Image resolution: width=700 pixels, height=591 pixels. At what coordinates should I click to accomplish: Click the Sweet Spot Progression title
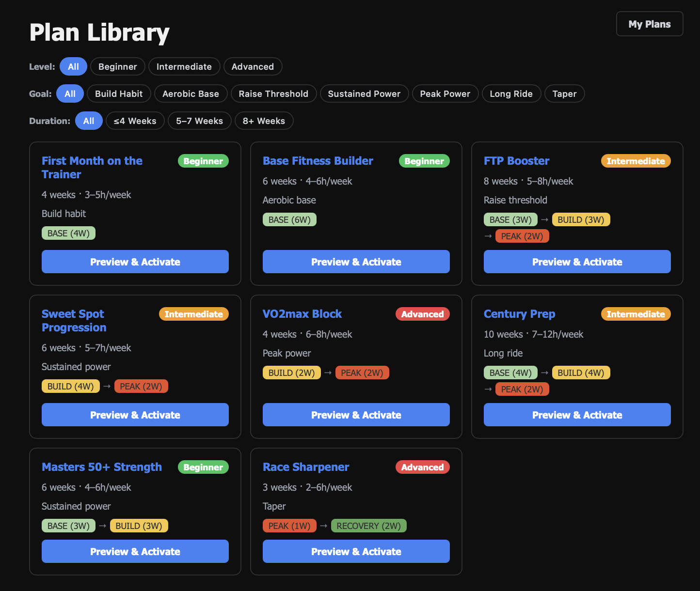point(74,320)
